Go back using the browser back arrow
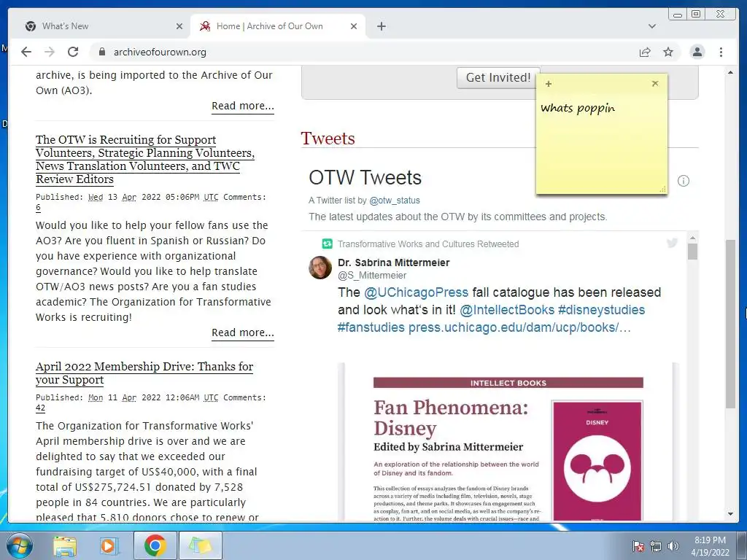Viewport: 747px width, 560px height. pyautogui.click(x=26, y=52)
